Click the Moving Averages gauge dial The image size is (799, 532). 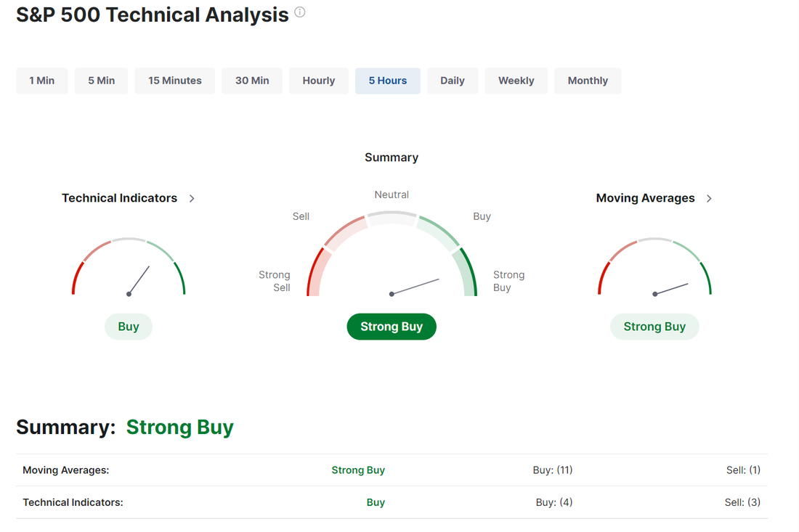click(654, 267)
